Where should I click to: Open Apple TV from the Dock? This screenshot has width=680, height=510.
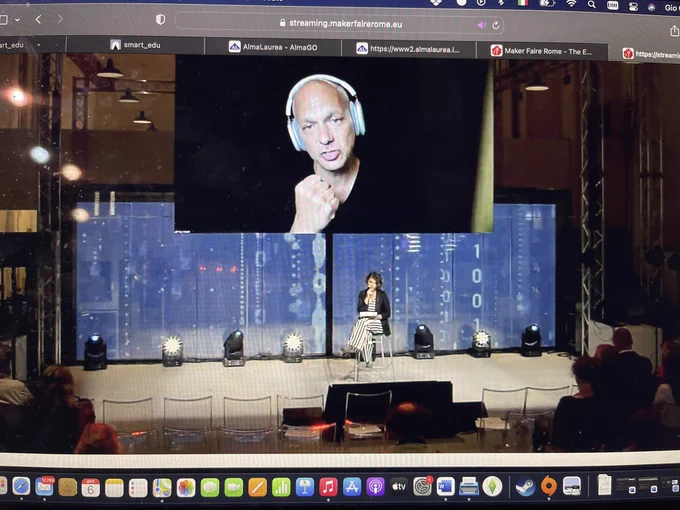[399, 487]
